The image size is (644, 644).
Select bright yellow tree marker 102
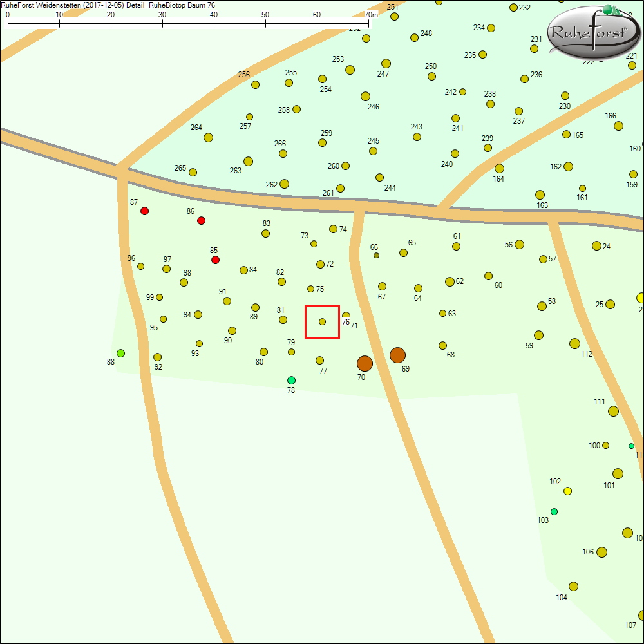tap(567, 491)
